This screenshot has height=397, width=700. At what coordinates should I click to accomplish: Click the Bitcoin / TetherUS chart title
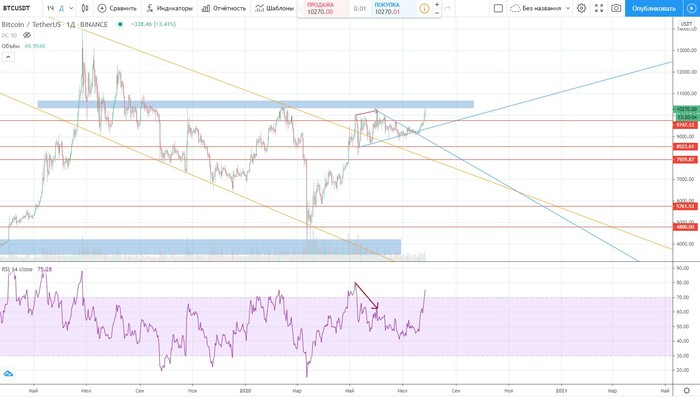[54, 24]
